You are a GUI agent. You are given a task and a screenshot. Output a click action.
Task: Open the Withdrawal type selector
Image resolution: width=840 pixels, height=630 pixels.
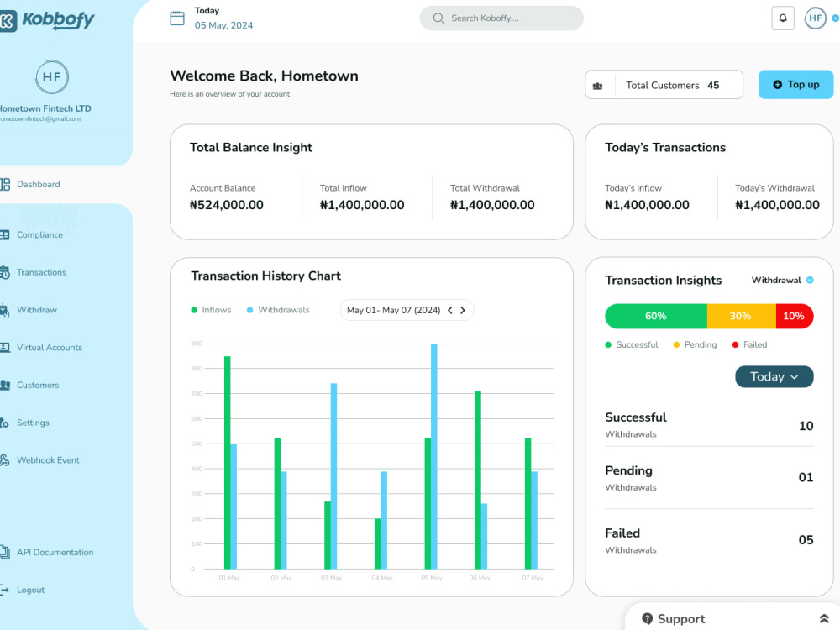coord(782,281)
